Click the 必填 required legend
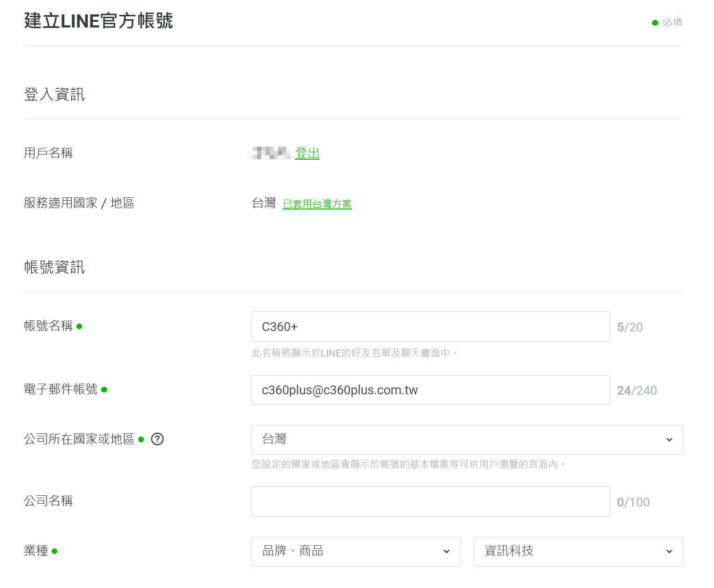The image size is (714, 588). pos(667,22)
